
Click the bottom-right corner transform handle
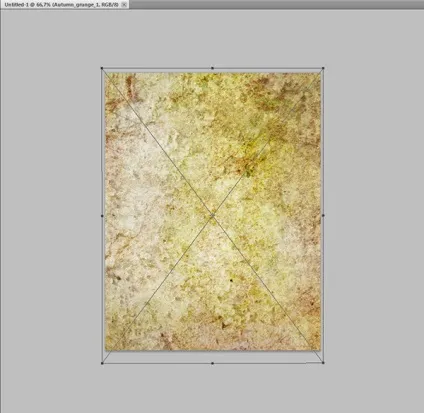(323, 363)
